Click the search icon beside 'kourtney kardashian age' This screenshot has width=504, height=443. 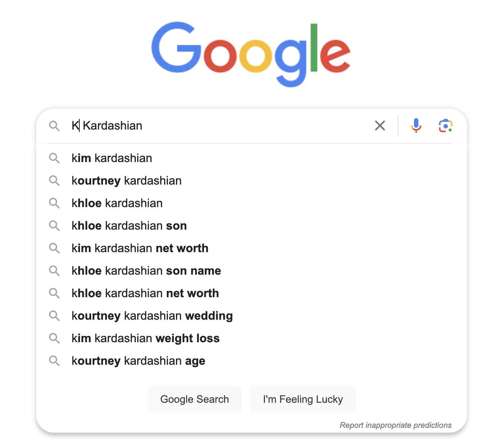tap(54, 361)
